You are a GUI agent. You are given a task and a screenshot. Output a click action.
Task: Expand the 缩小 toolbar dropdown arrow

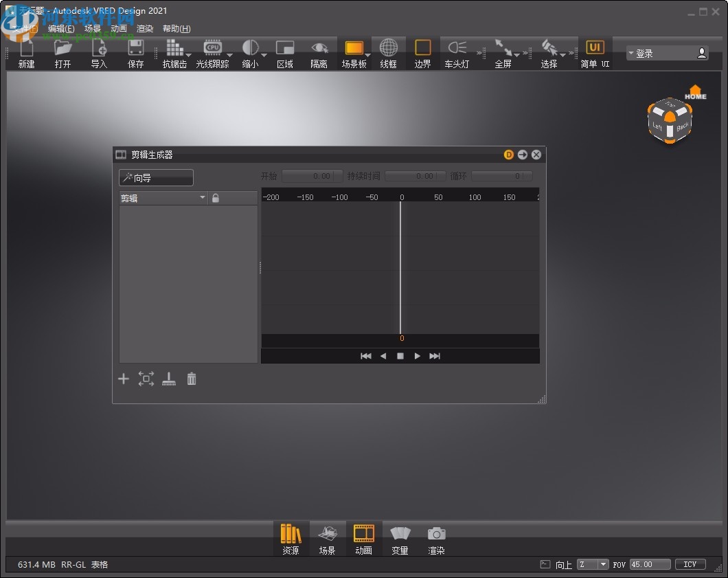click(263, 55)
